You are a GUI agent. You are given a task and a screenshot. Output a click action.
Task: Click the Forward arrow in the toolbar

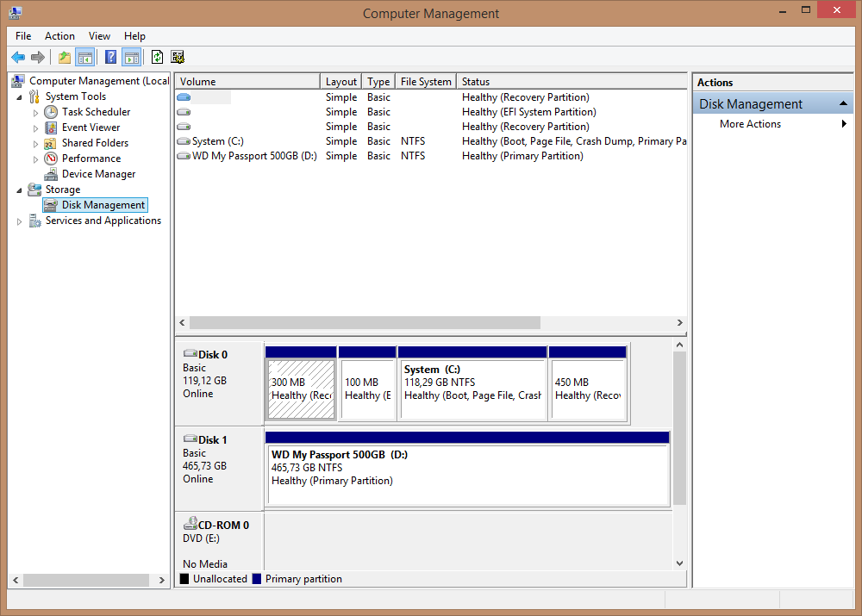pyautogui.click(x=38, y=57)
